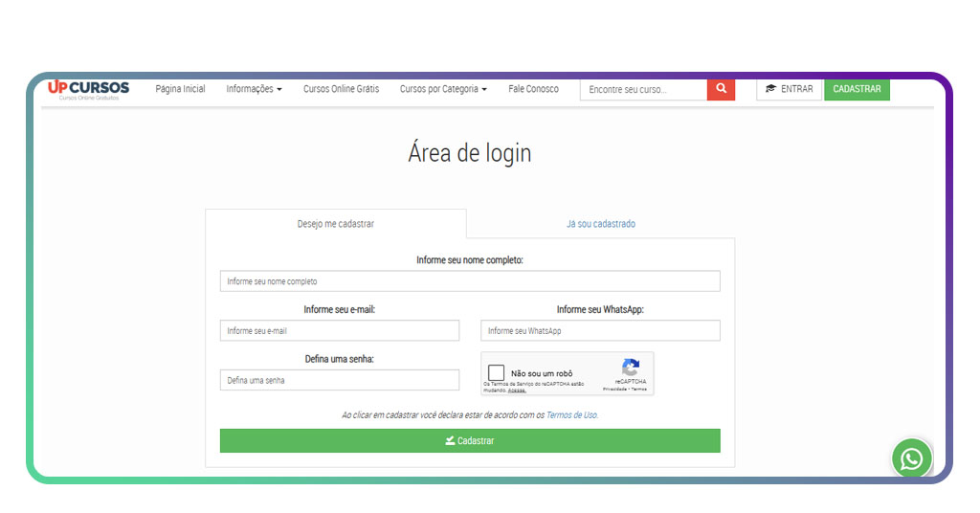
Task: Click the ENTRAR button
Action: click(x=789, y=89)
